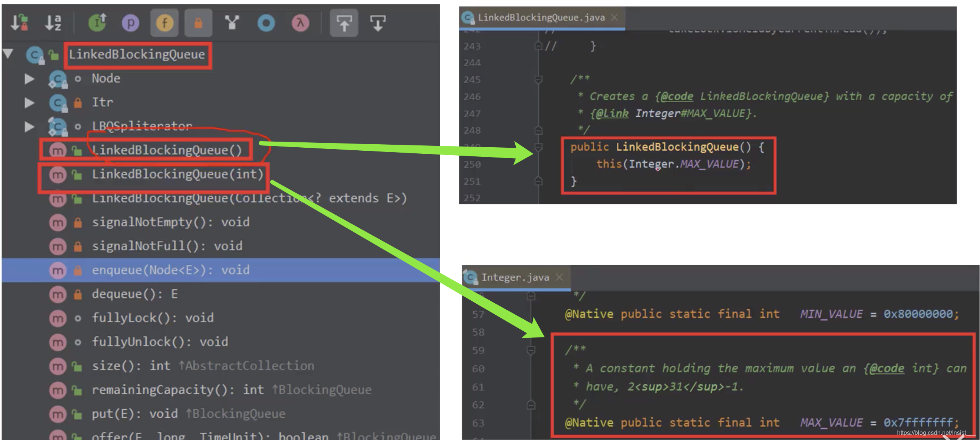Select LinkedBlockingQueue(int) constructor
The image size is (980, 440).
(x=178, y=174)
